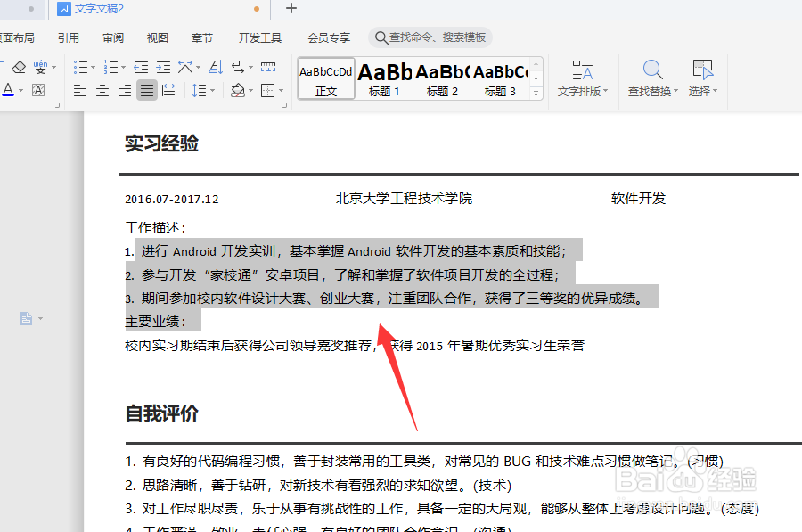802x532 pixels.
Task: Expand the bullet list style dropdown
Action: (93, 67)
